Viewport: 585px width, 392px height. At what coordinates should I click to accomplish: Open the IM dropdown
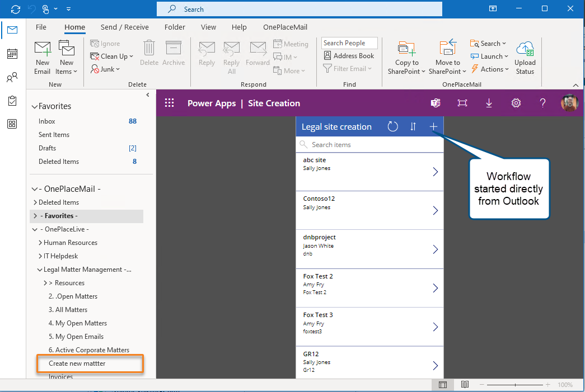285,57
